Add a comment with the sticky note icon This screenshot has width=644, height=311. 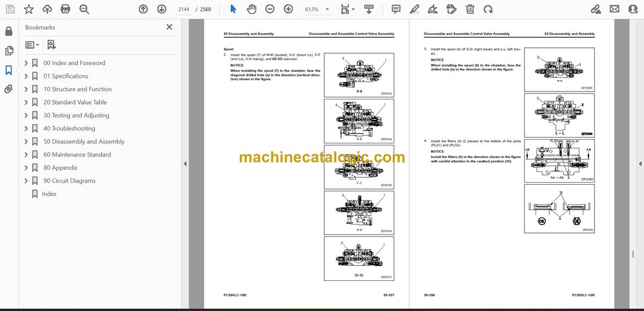396,9
